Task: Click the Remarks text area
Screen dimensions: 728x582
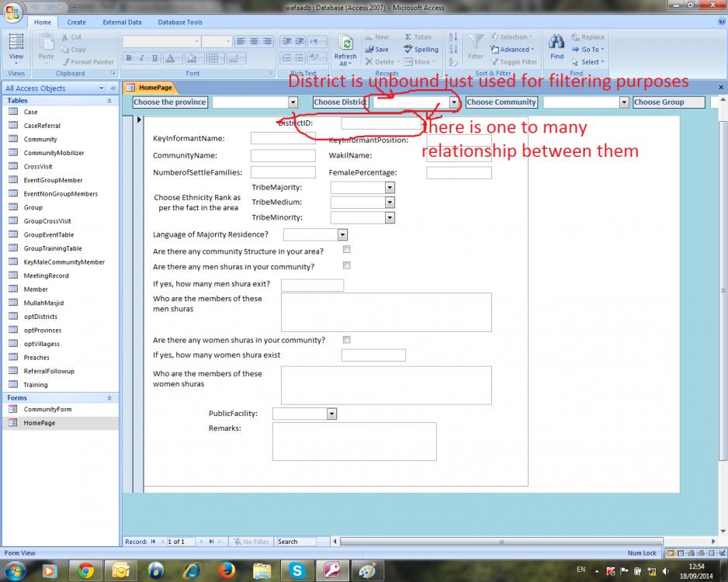Action: [x=354, y=442]
